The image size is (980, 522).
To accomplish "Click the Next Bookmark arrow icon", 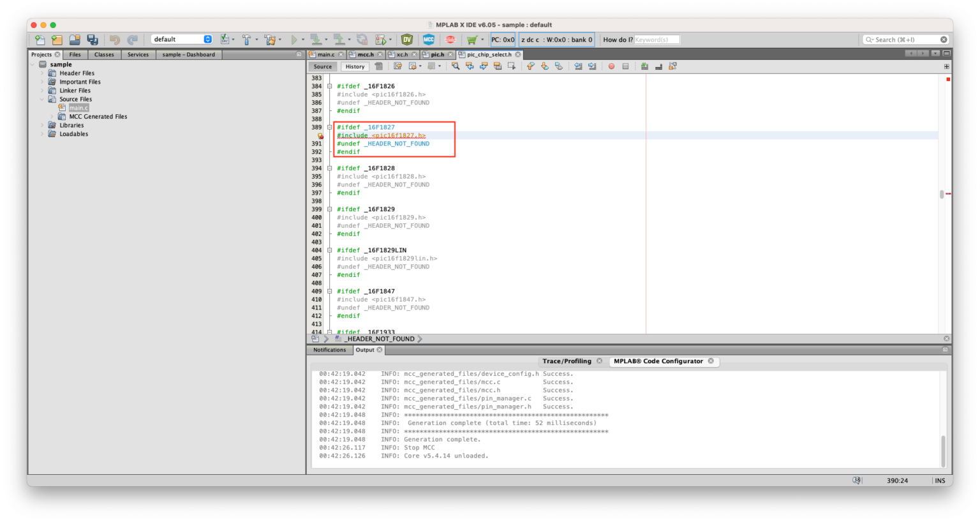I will point(545,66).
